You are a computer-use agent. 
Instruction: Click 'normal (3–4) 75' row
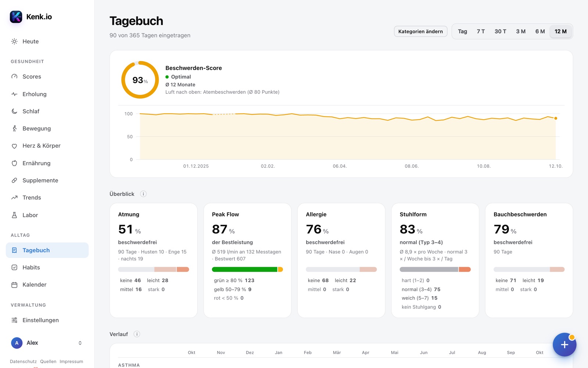click(x=421, y=289)
